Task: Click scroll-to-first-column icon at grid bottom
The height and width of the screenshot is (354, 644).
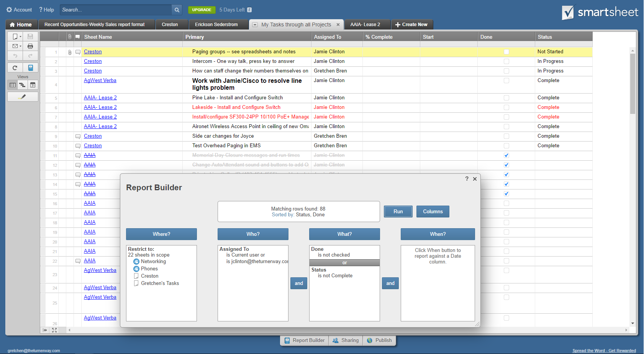Action: pos(45,330)
